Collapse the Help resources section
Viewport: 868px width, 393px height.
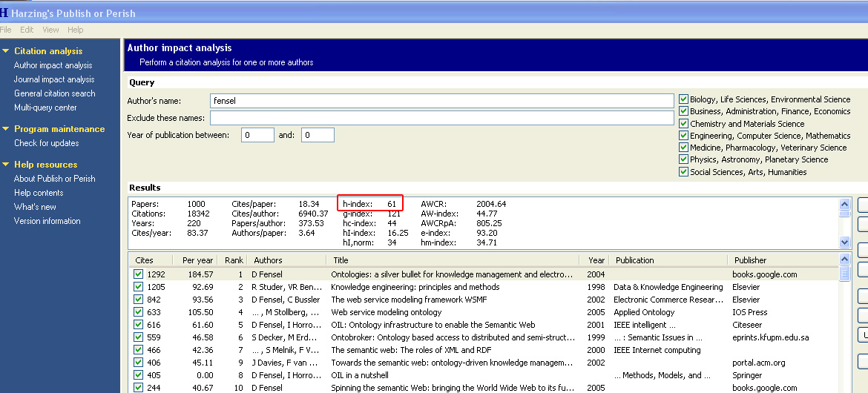(6, 165)
